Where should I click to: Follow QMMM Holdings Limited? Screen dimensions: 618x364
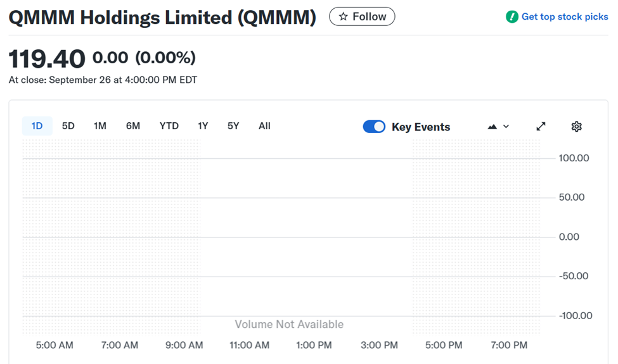362,17
